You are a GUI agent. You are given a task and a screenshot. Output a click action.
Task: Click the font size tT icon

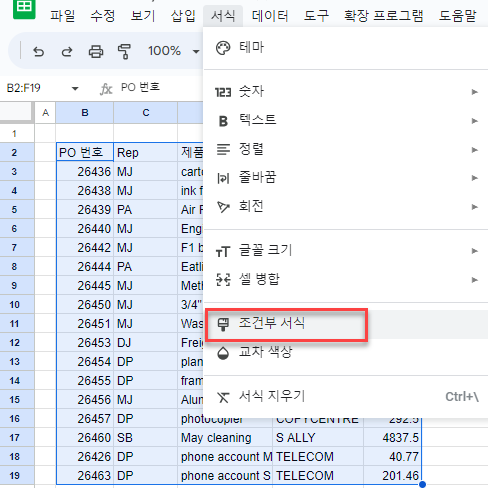click(x=223, y=252)
